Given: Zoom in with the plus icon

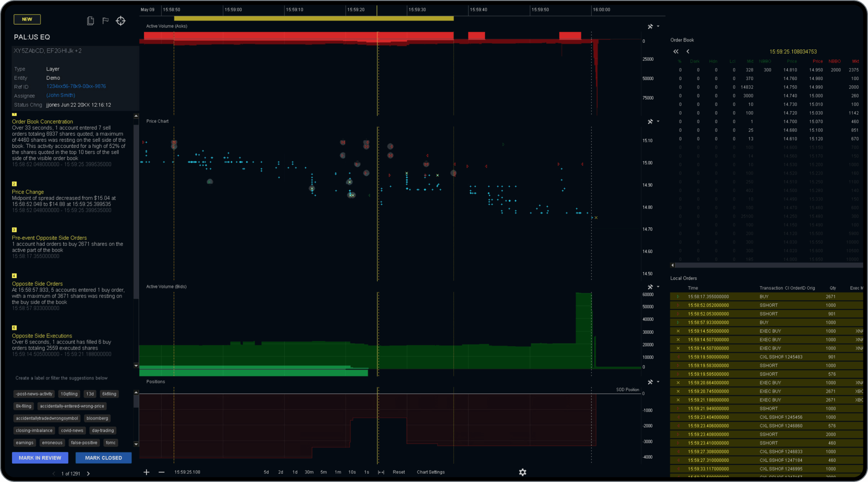Looking at the screenshot, I should (x=146, y=472).
